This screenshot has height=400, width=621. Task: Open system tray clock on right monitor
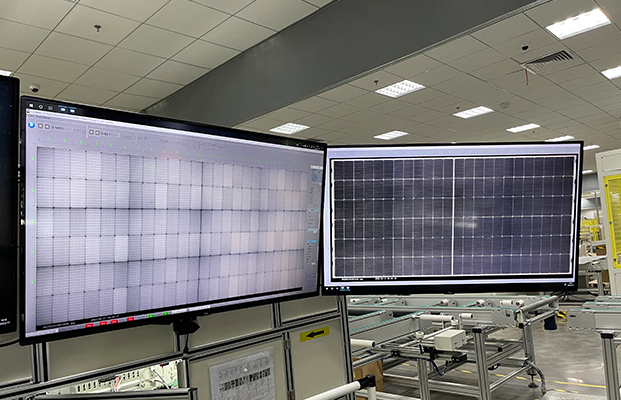570,284
